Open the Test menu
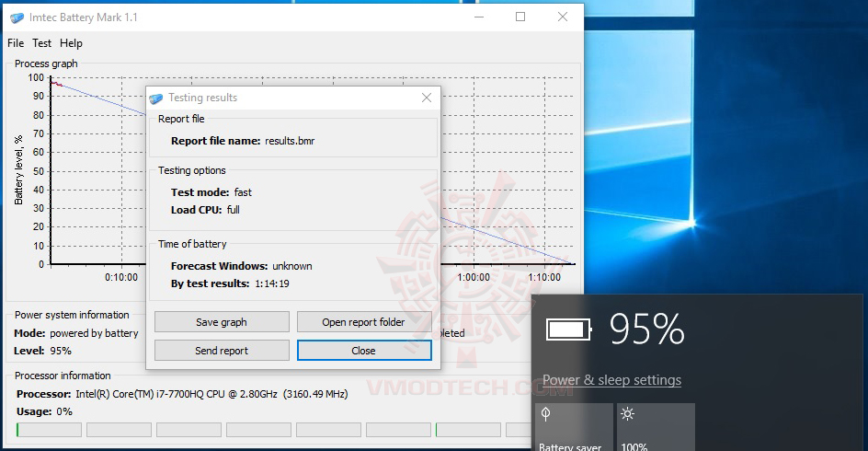868x451 pixels. (x=41, y=43)
